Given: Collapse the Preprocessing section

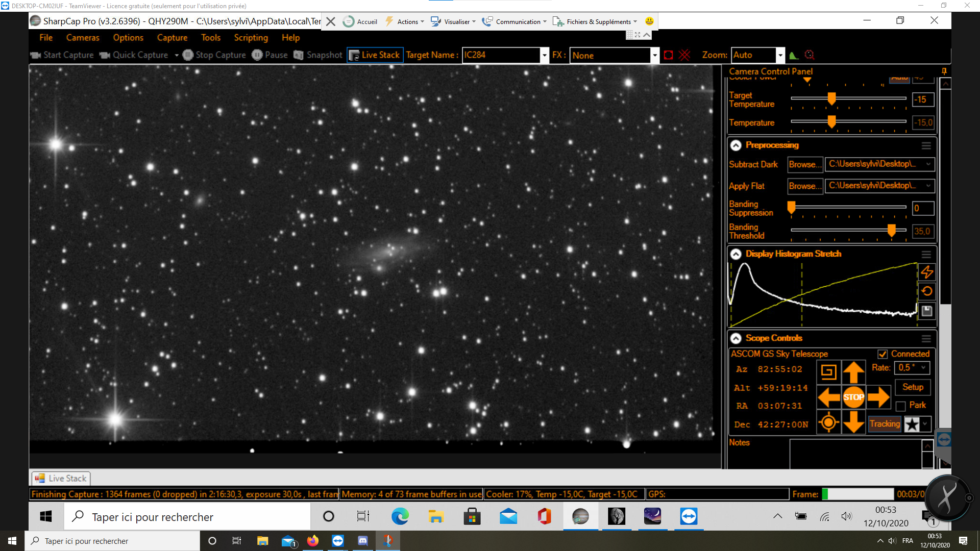Looking at the screenshot, I should (736, 145).
